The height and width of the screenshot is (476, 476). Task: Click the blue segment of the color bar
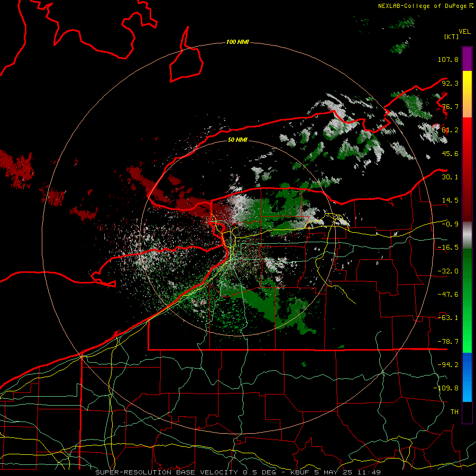pos(467,377)
